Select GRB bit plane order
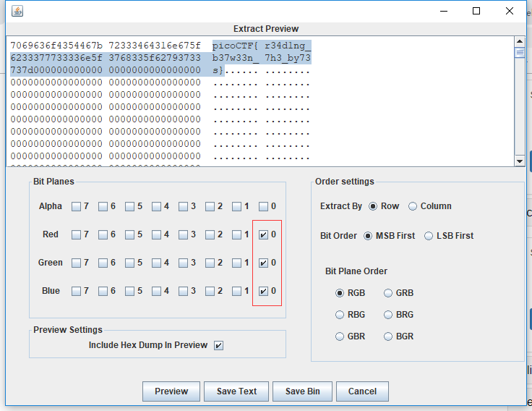The height and width of the screenshot is (411, 532). pos(389,293)
